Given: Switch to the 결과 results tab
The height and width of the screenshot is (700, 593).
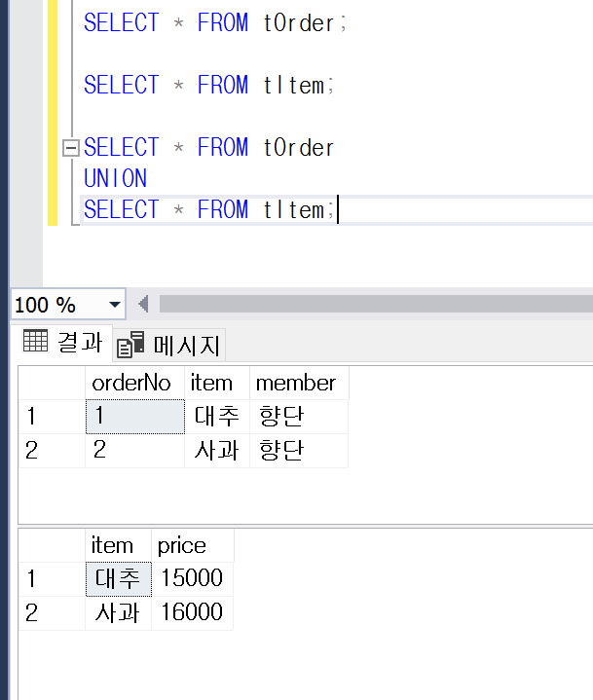Looking at the screenshot, I should (x=62, y=343).
